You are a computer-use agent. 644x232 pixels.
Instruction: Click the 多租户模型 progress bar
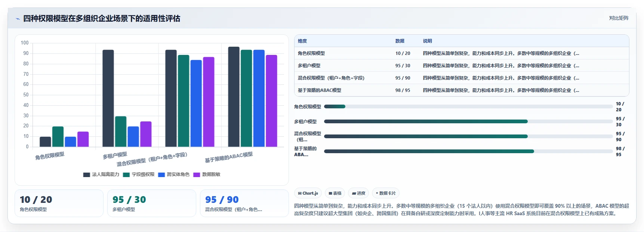[x=468, y=121]
